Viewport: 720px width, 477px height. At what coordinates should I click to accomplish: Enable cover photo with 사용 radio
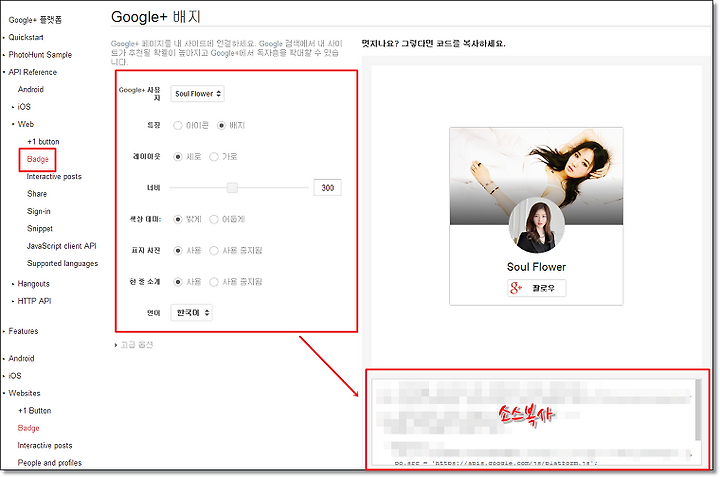coord(178,250)
